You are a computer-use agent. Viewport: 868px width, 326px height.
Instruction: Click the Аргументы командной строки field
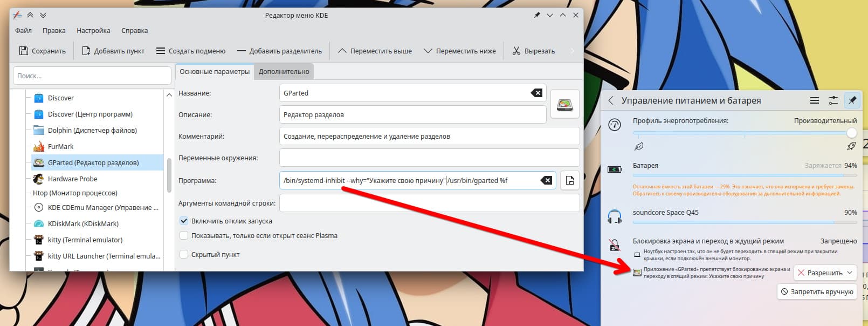point(430,203)
